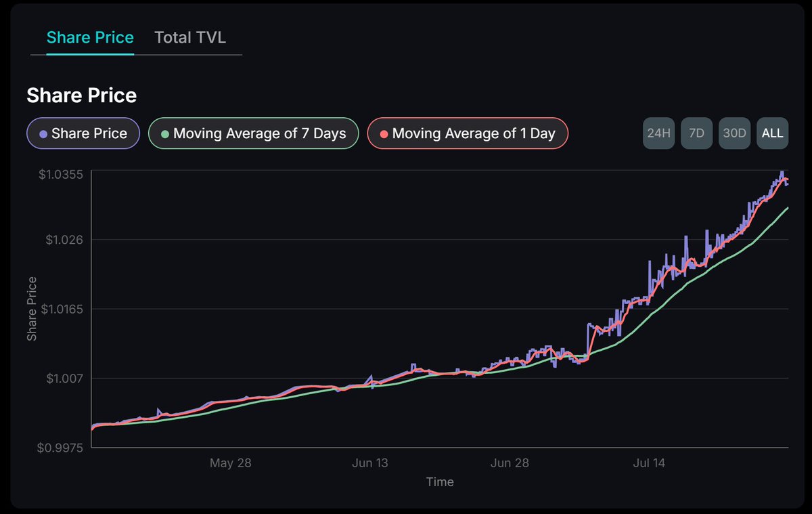Select the 30D time range
812x514 pixels.
(734, 133)
